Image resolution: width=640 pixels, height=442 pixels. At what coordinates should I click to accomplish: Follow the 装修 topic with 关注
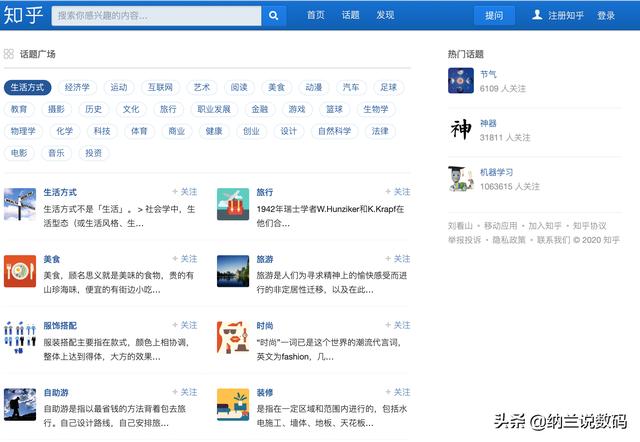coord(398,392)
